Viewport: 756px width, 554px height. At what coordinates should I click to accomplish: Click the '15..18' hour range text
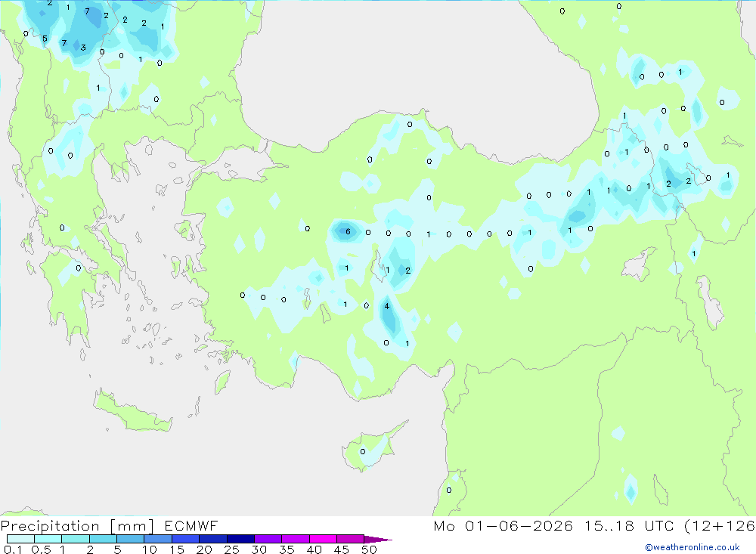609,525
